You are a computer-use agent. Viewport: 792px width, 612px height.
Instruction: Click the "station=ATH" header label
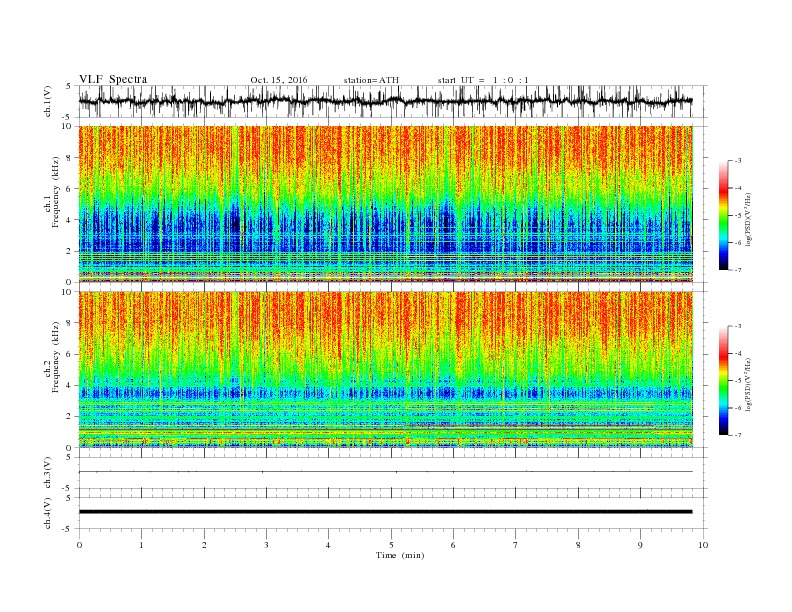point(371,80)
